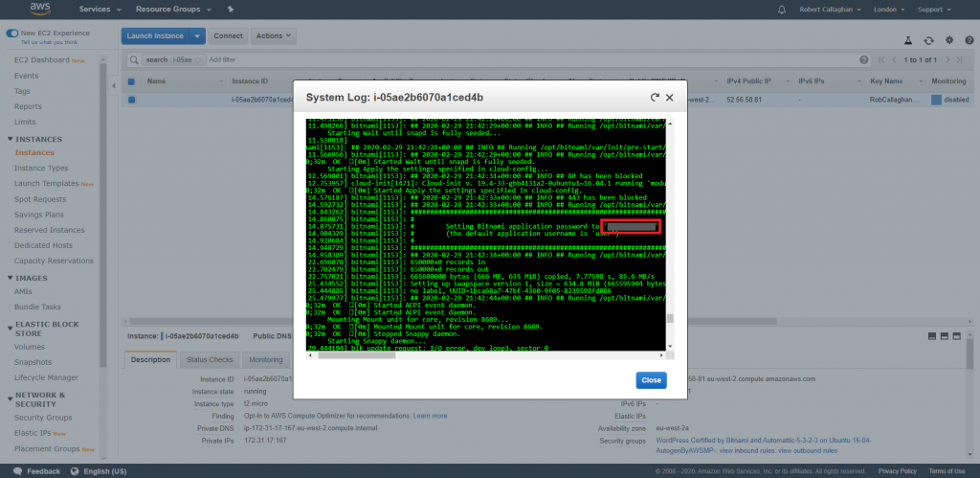Screen dimensions: 980x478
Task: Toggle New EC2 Experience switch
Action: point(11,34)
